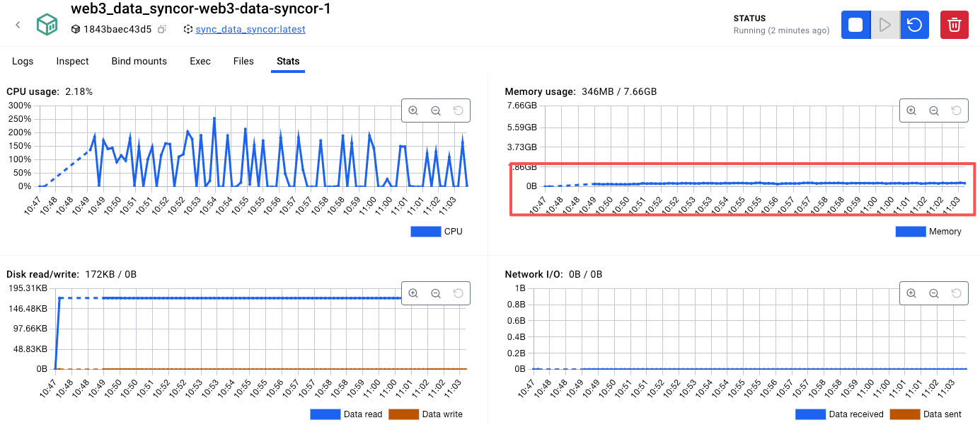The height and width of the screenshot is (425, 980).
Task: Copy container ID 1843baec43d5
Action: [x=162, y=29]
